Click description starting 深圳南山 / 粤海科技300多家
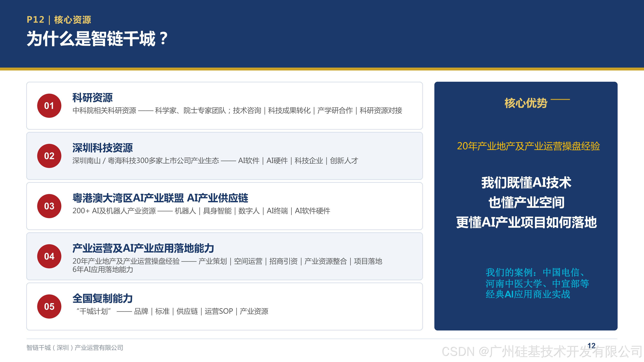This screenshot has height=362, width=644. click(215, 161)
